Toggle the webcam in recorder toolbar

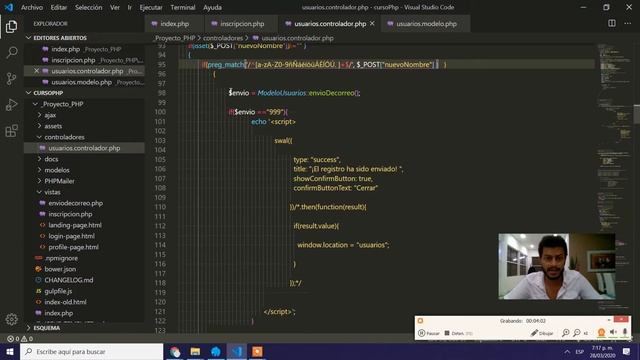pyautogui.click(x=601, y=333)
